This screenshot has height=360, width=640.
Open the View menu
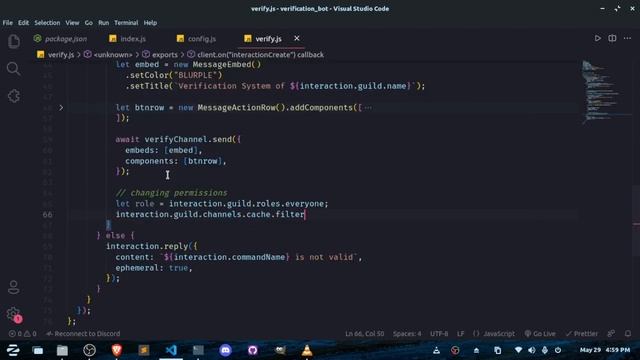72,23
